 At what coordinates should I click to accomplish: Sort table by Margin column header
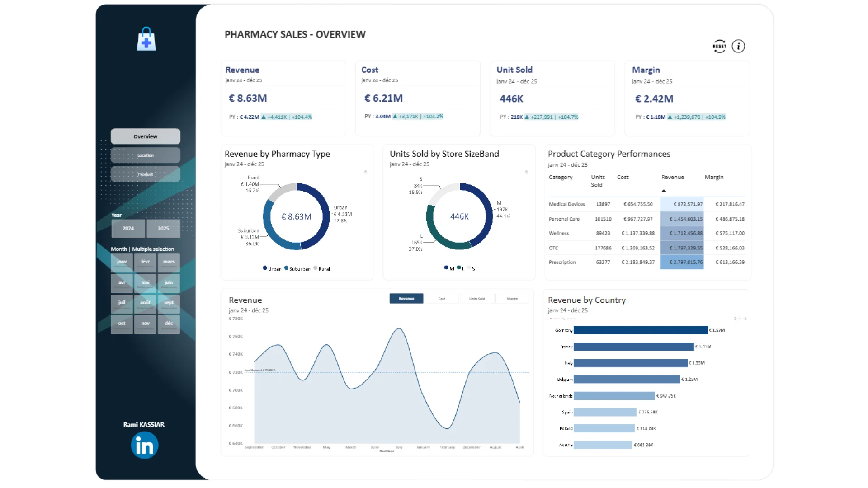[714, 177]
